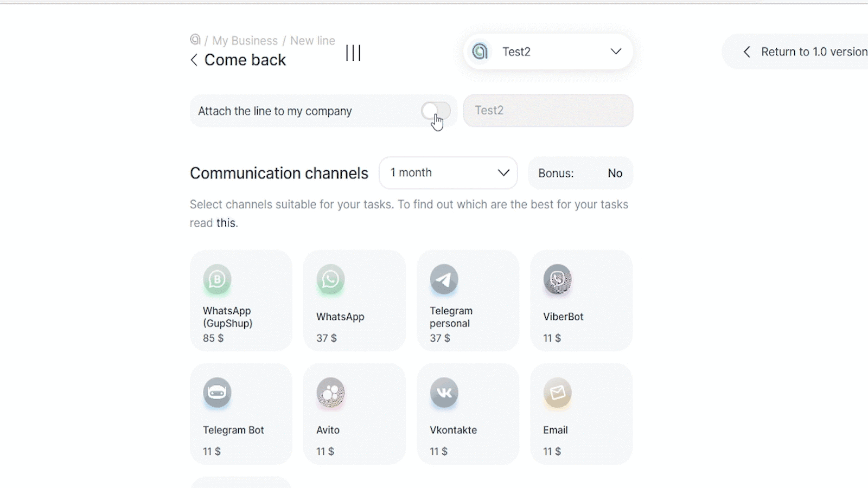Expand the 1 month period dropdown
The width and height of the screenshot is (868, 488).
[x=448, y=173]
